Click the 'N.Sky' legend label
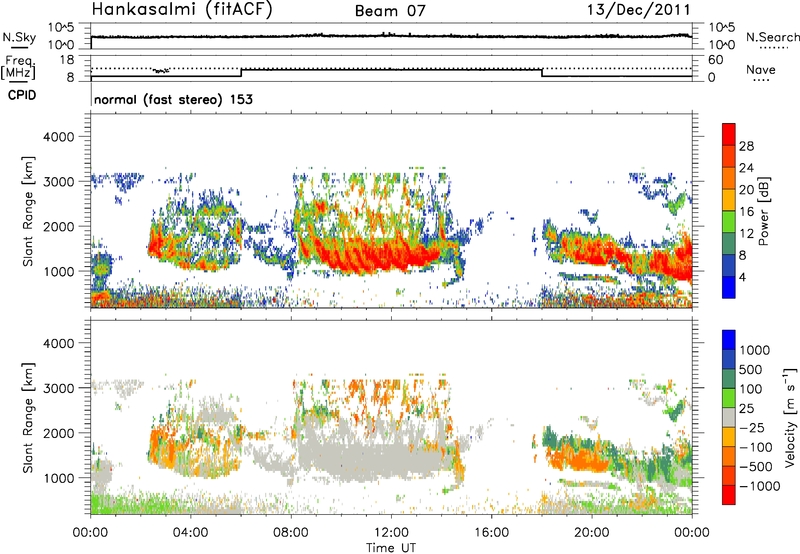The height and width of the screenshot is (554, 800). (19, 37)
